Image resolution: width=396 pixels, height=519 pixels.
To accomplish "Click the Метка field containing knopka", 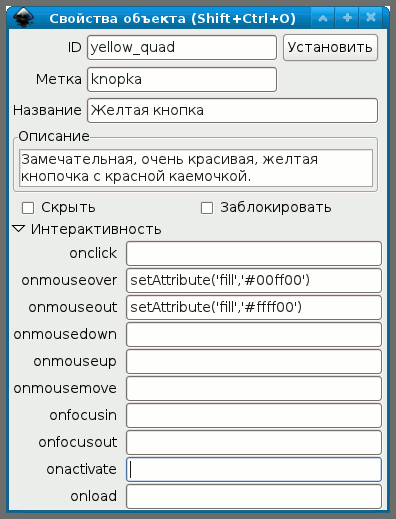I will pyautogui.click(x=182, y=79).
